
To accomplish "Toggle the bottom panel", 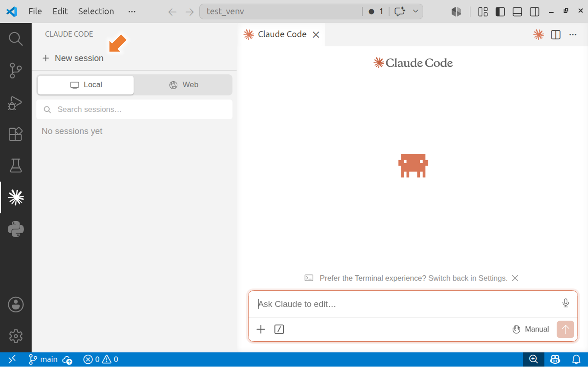I will click(517, 12).
